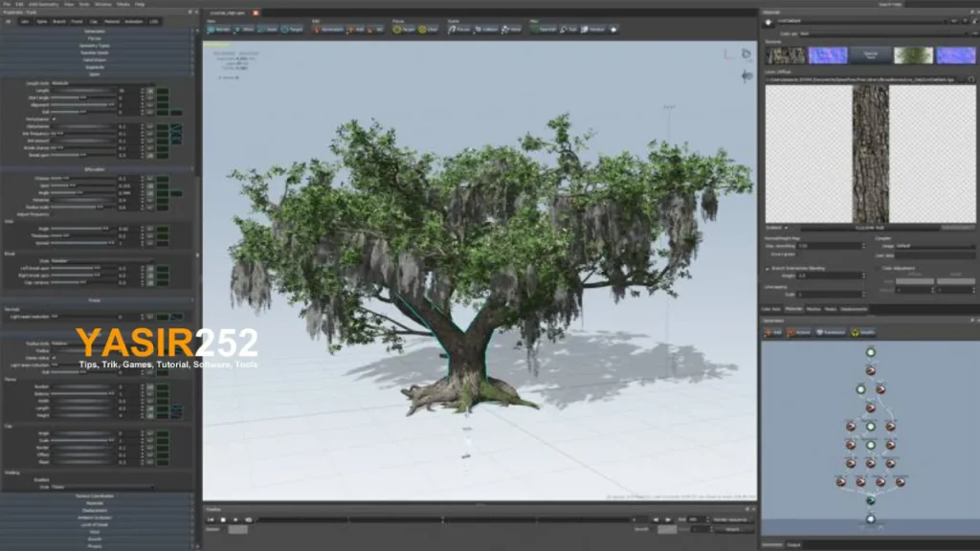The image size is (980, 551).
Task: Expand the Forces section header
Action: [x=97, y=38]
